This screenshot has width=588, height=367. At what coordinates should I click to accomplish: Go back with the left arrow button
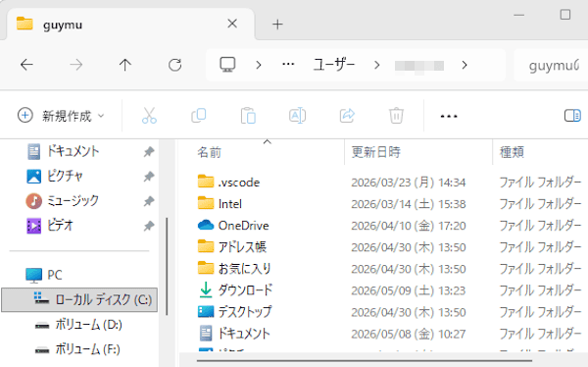pyautogui.click(x=26, y=65)
